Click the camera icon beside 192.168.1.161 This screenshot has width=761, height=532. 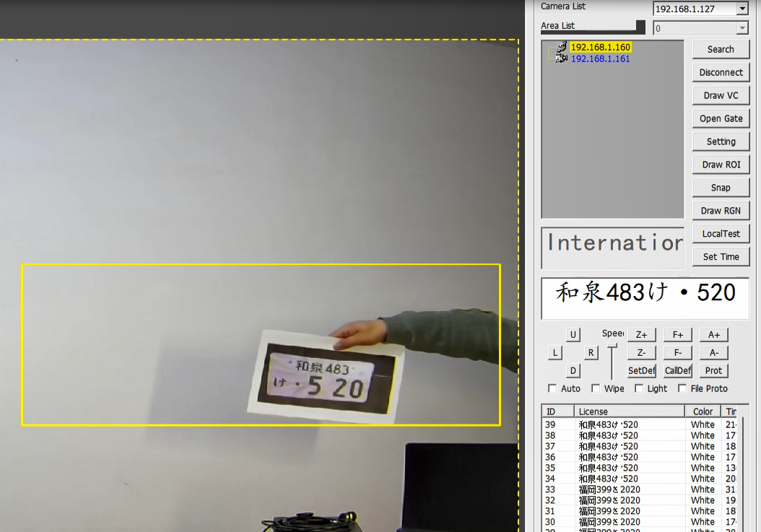(x=561, y=58)
